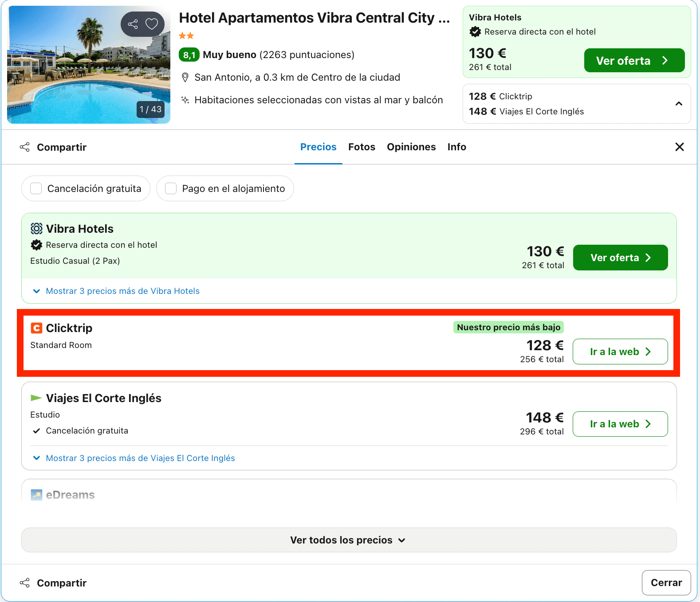Click 'Ver oferta' in the Vibra Hotels row
This screenshot has height=602, width=700.
(620, 258)
